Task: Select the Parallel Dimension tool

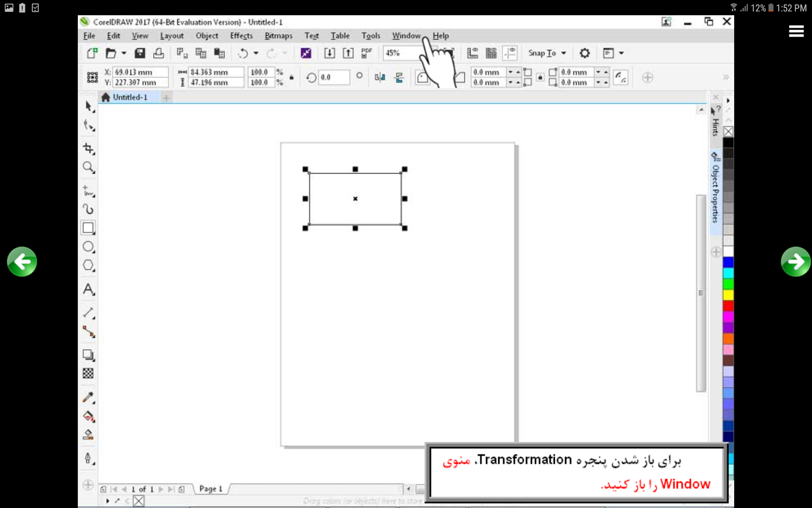Action: click(x=88, y=313)
